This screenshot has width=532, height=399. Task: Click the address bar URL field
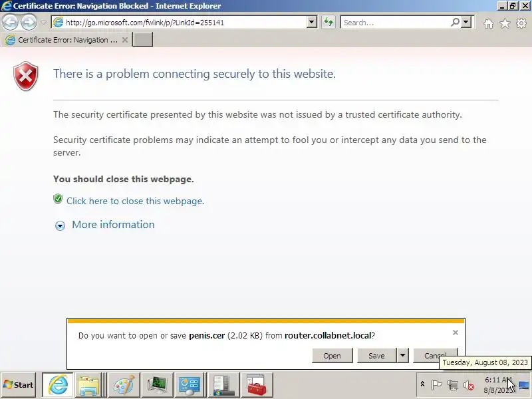coord(185,23)
